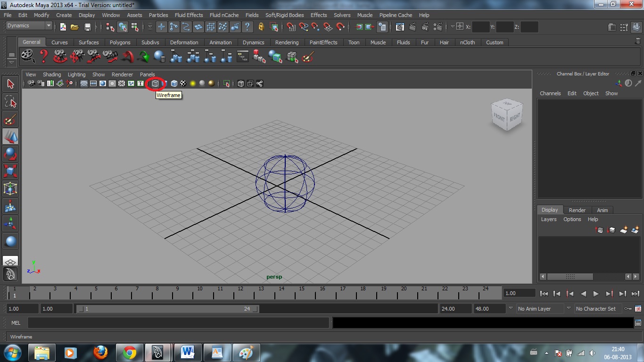This screenshot has height=362, width=644.
Task: Expand the No Character Set dropdown
Action: point(596,309)
